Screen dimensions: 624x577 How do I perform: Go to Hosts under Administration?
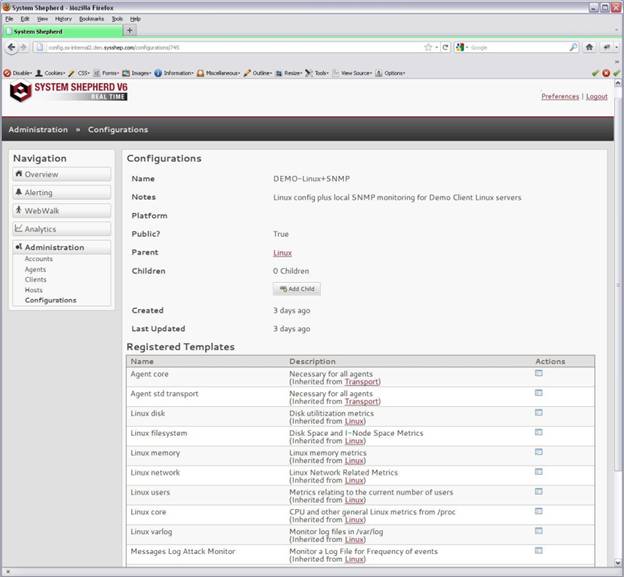click(x=33, y=290)
